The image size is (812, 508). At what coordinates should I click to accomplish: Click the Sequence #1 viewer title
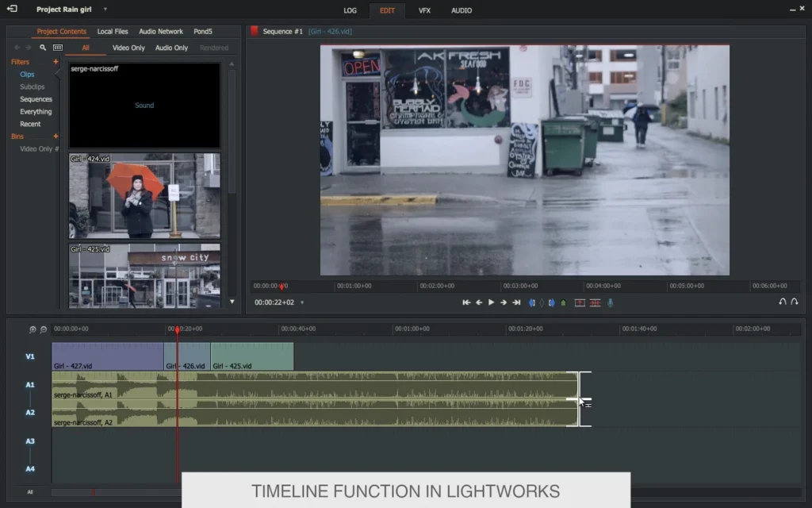(x=283, y=32)
